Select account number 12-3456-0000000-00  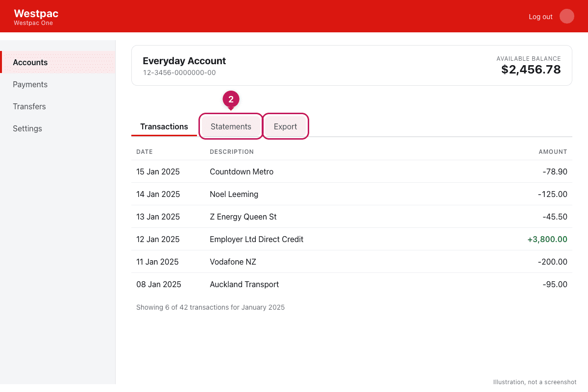179,73
